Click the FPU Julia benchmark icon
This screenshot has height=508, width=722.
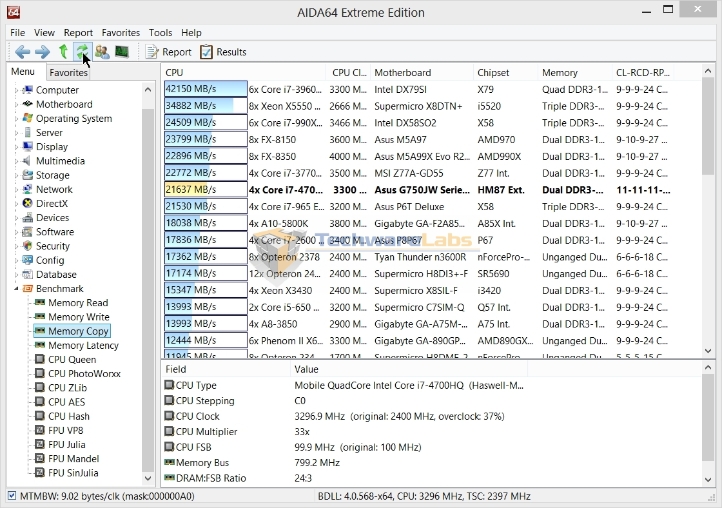tap(40, 444)
